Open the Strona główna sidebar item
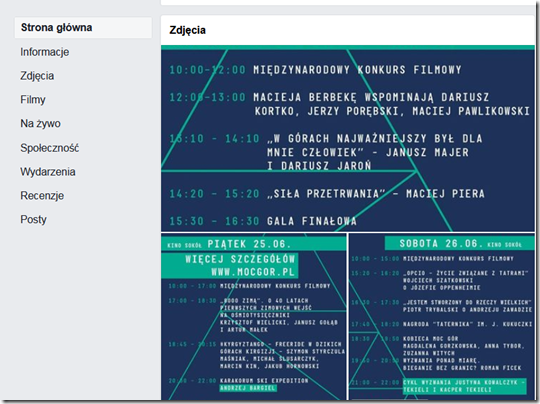540x404 pixels. [83, 28]
